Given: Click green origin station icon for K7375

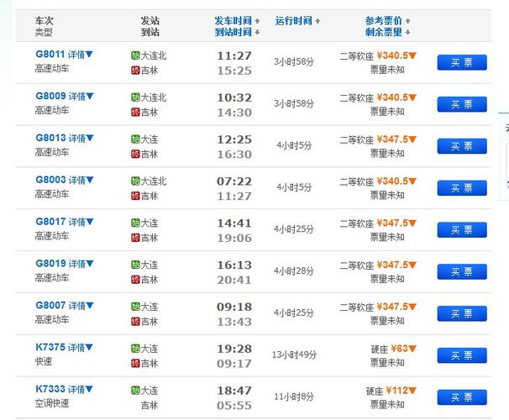Looking at the screenshot, I should pos(135,349).
